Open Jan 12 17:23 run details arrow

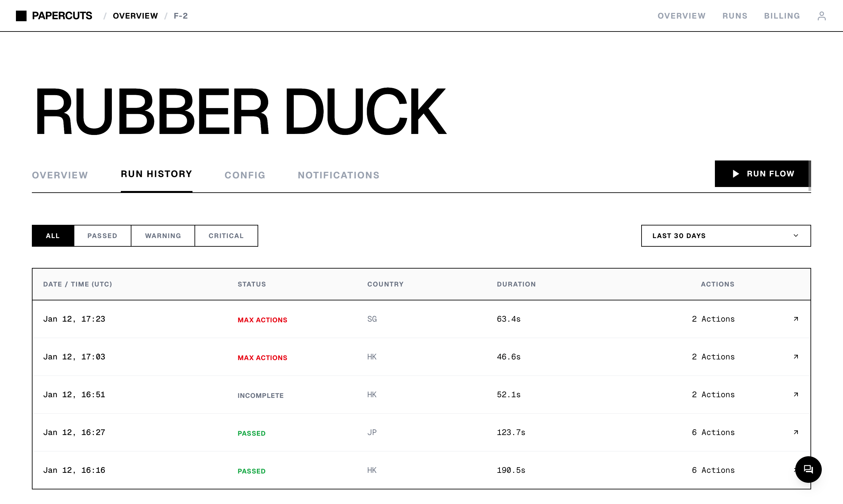pyautogui.click(x=796, y=319)
